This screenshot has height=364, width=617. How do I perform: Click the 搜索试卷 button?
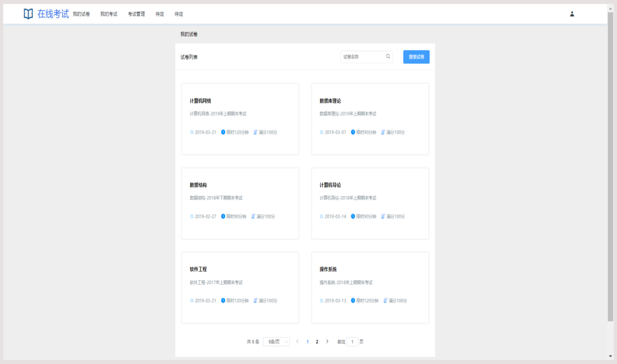(416, 57)
